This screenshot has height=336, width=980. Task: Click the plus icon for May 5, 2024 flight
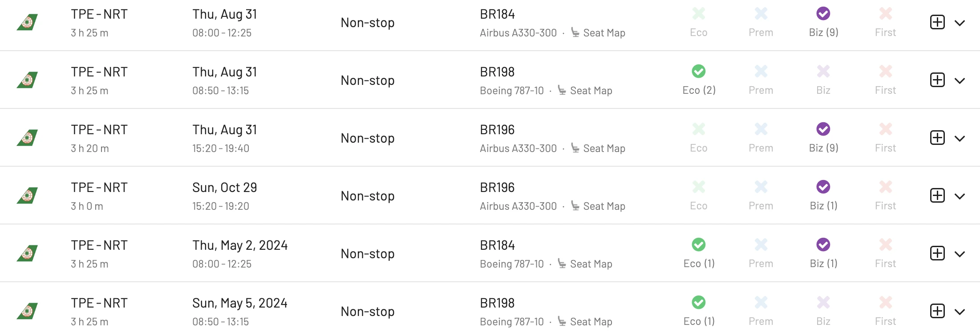pos(937,311)
